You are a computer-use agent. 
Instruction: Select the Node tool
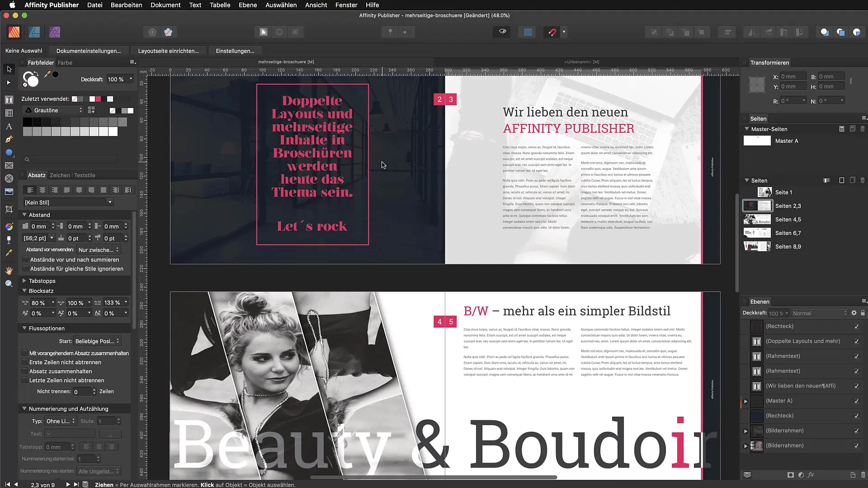click(x=9, y=83)
